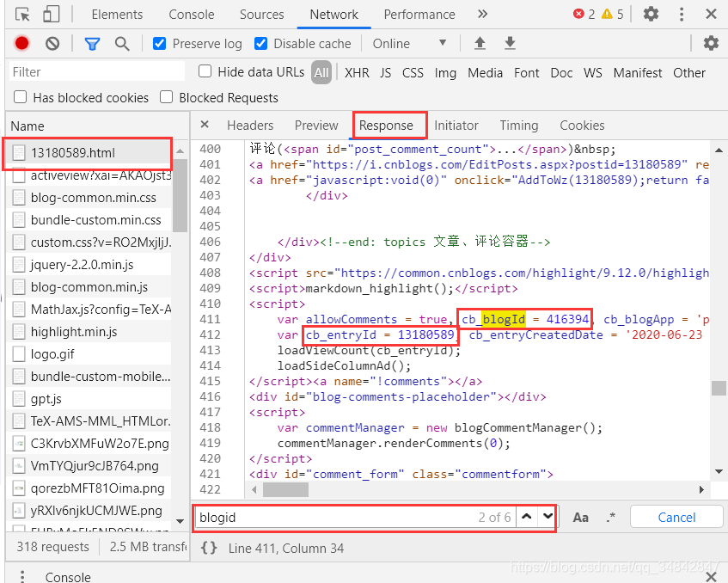The image size is (728, 583).
Task: Open DevTools settings gear
Action: [651, 14]
